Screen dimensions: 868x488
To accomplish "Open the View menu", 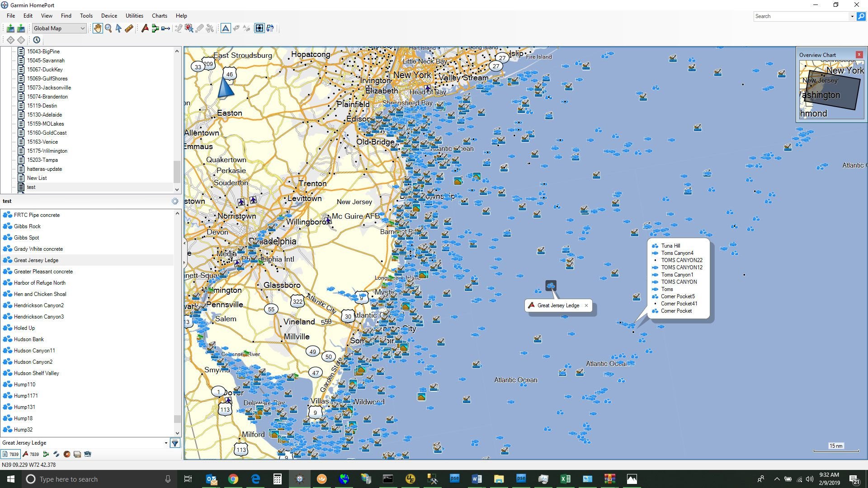I will [x=47, y=16].
